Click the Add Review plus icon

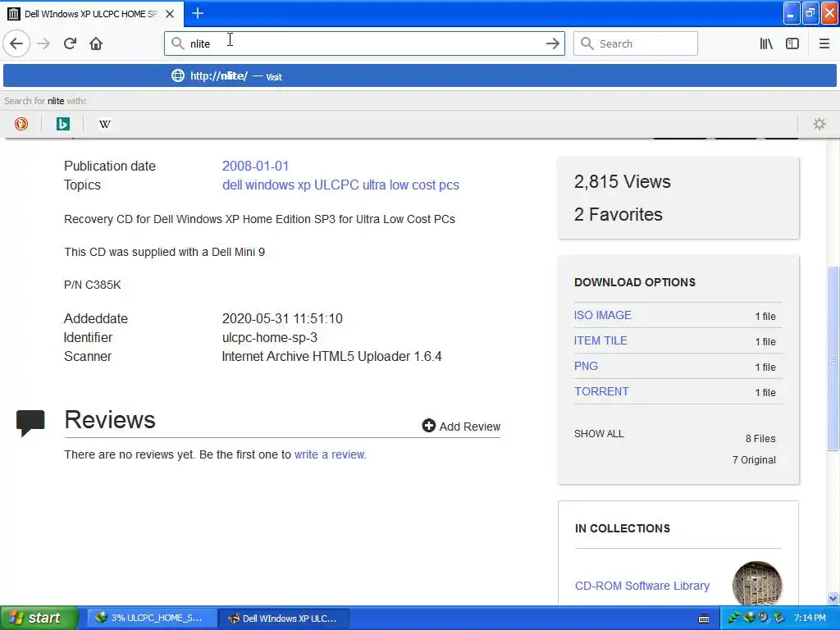click(x=428, y=426)
